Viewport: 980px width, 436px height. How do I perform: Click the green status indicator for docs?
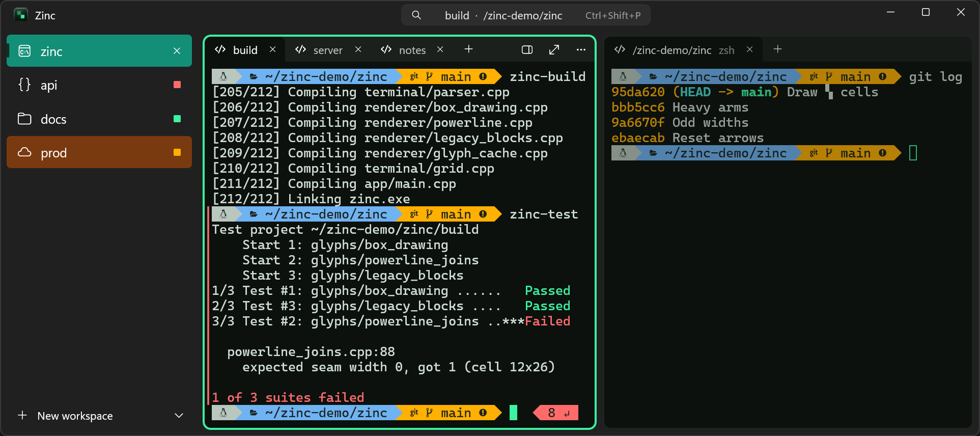[177, 119]
